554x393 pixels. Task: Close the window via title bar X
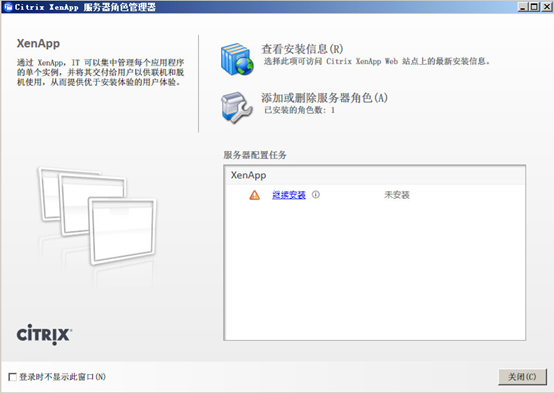click(546, 7)
